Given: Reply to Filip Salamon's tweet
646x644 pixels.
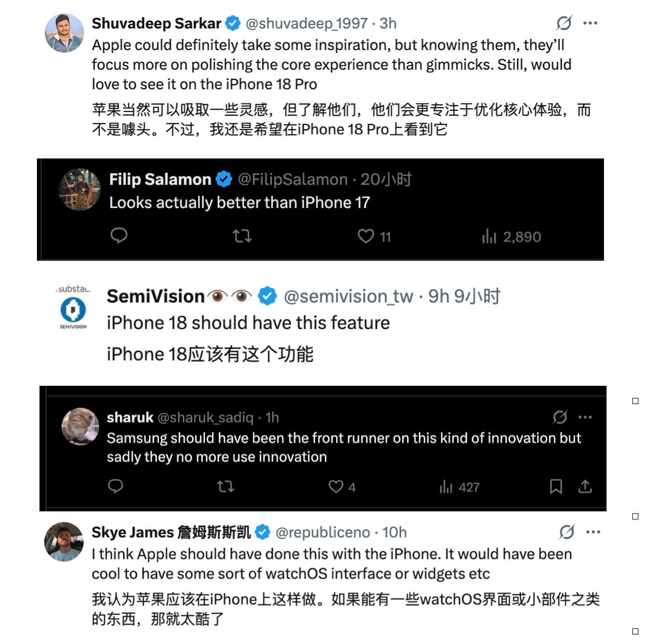Looking at the screenshot, I should click(x=119, y=236).
